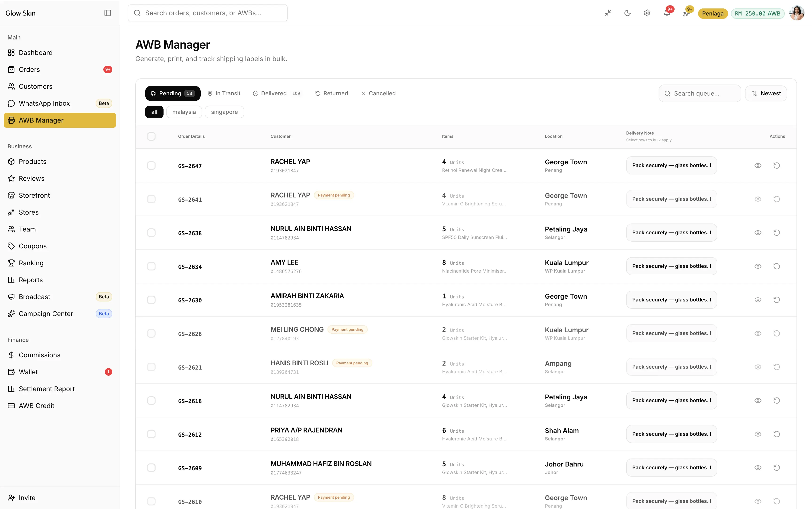Open the rocket updates icon

click(686, 13)
